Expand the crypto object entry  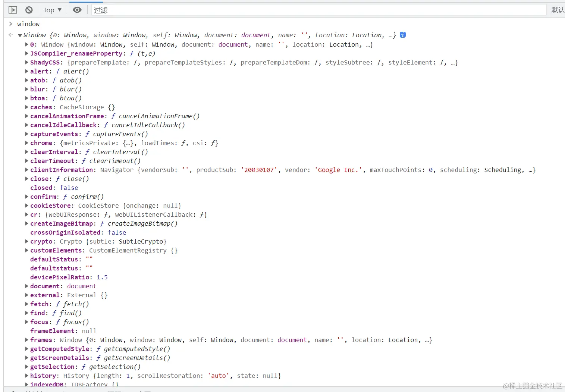27,241
